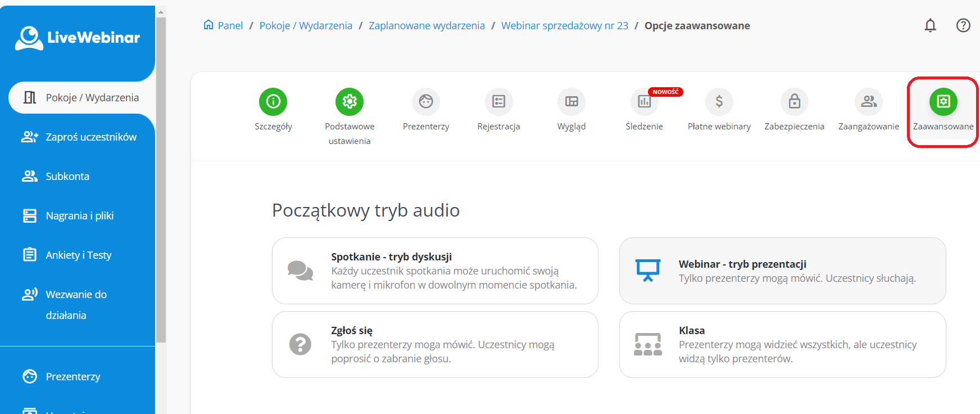The height and width of the screenshot is (414, 980).
Task: Open the Prezenterzy face icon step
Action: (x=426, y=102)
